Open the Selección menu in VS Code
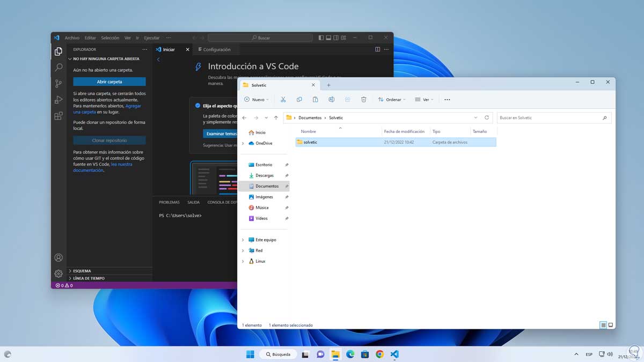644x362 pixels. tap(110, 38)
